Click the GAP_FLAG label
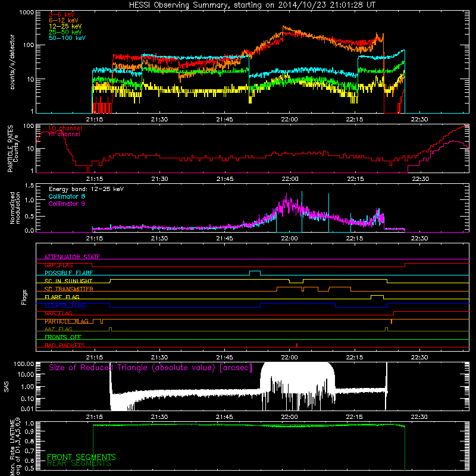Screen dimensions: 476x476 click(58, 265)
